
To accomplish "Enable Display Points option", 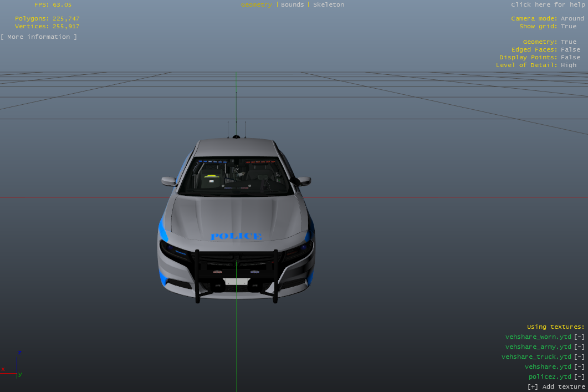I will (x=570, y=58).
